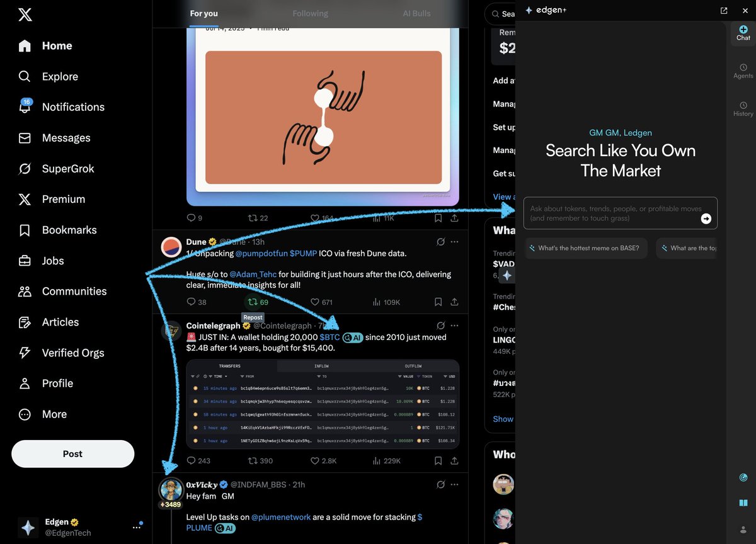This screenshot has height=544, width=756.
Task: Click the AI badge next to PLUME
Action: (225, 528)
